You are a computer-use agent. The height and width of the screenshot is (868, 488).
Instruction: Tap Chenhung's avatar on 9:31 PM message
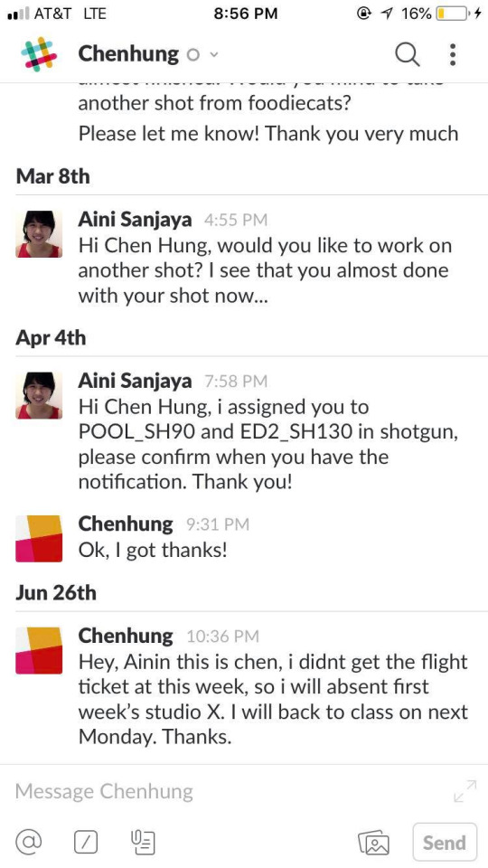pyautogui.click(x=39, y=539)
